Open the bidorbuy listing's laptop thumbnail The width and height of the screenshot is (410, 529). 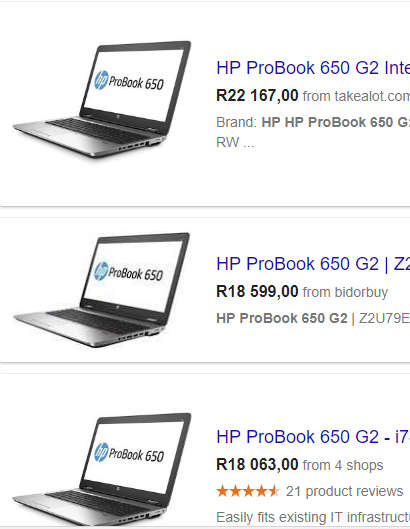coord(102,290)
